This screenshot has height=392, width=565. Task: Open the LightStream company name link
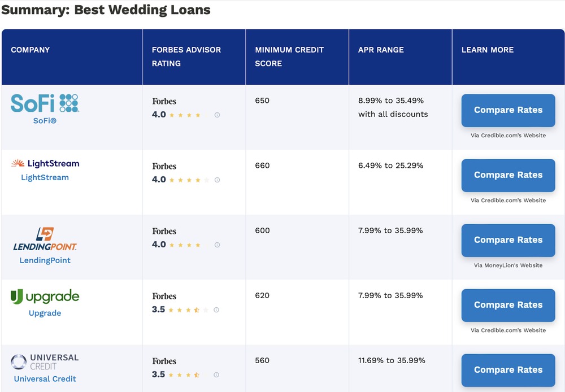point(45,177)
